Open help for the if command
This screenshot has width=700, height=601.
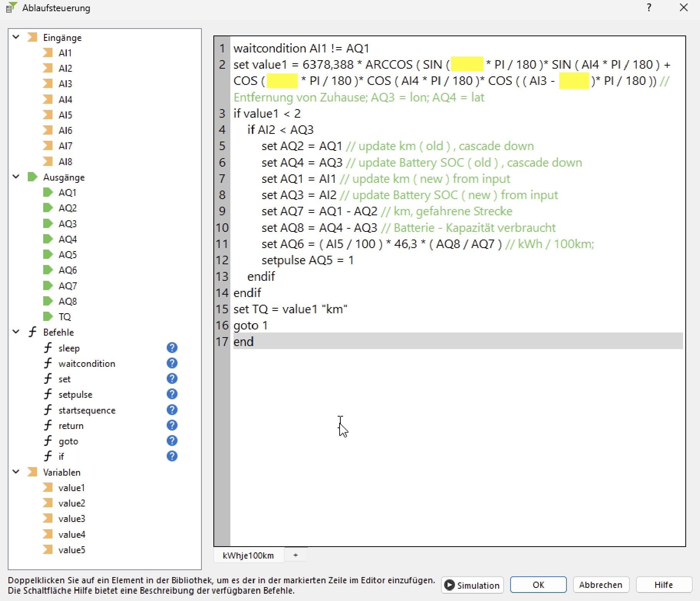pyautogui.click(x=172, y=456)
